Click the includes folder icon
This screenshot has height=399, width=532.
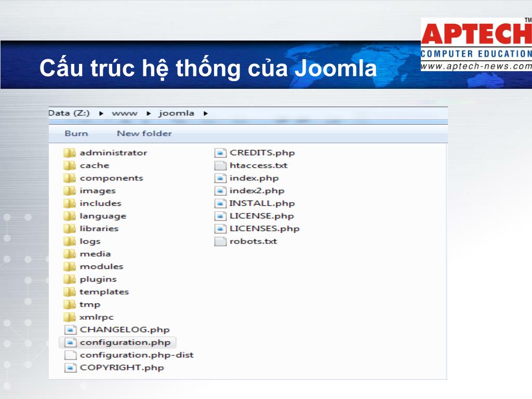coord(70,203)
